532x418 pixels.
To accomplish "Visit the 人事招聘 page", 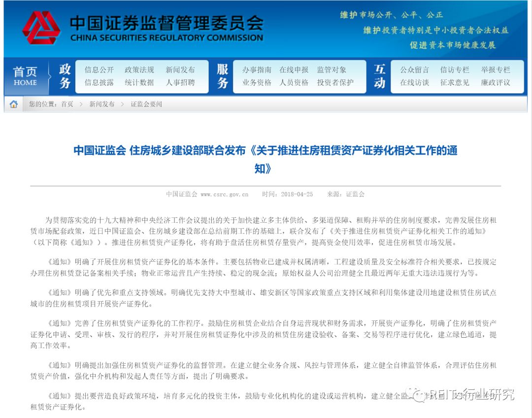I will 180,82.
